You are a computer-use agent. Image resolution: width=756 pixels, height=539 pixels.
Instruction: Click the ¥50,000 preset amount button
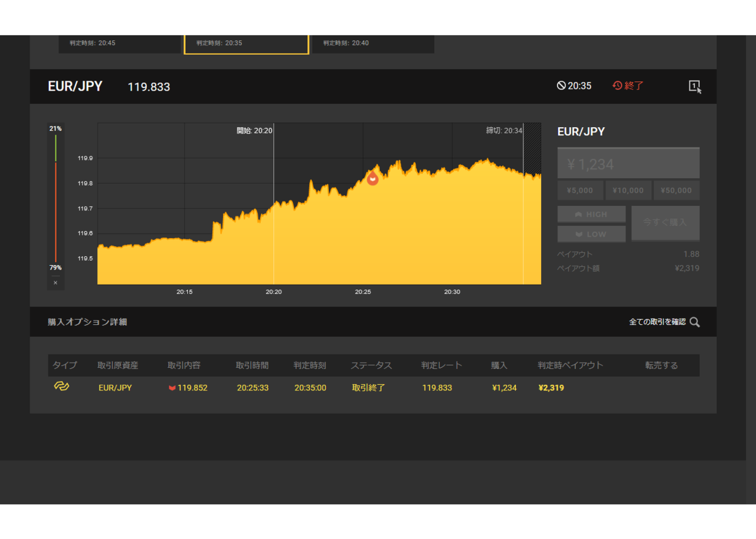tap(677, 190)
